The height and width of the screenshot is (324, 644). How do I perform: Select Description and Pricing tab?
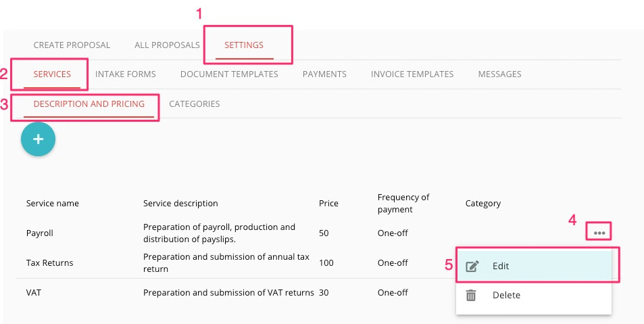[89, 104]
